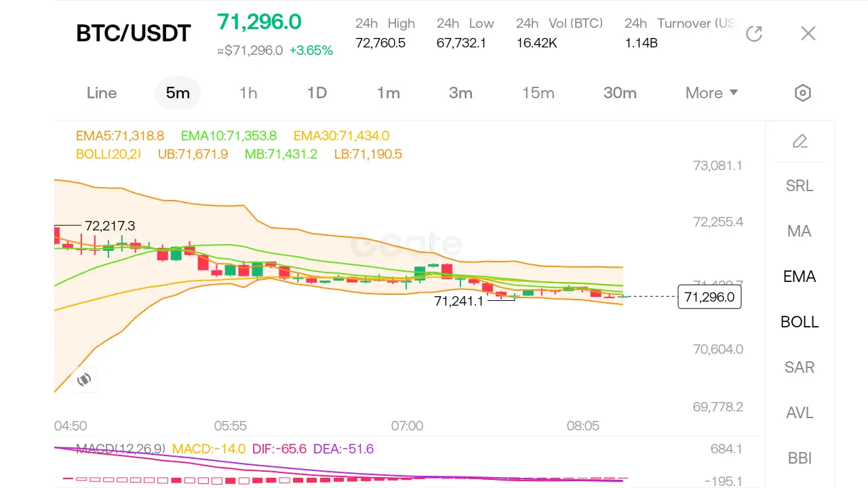Screen dimensions: 868x488
Task: Set the chart interval to 30m
Action: coord(620,93)
